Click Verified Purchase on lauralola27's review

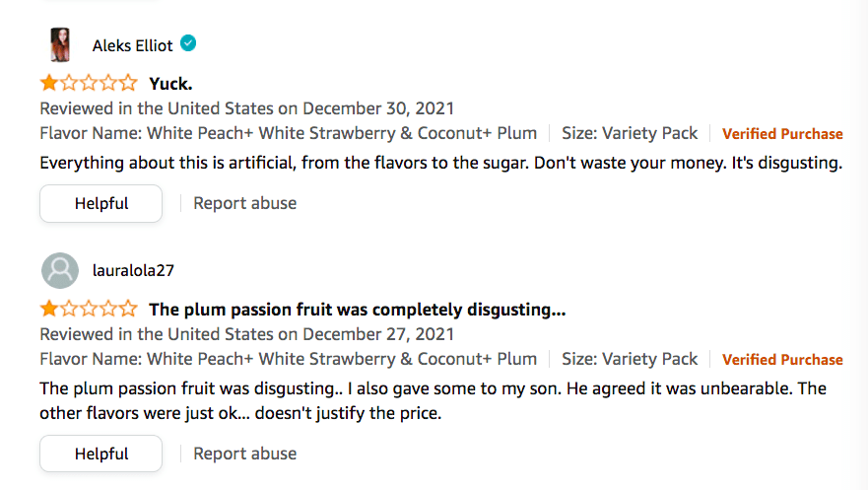[x=782, y=360]
